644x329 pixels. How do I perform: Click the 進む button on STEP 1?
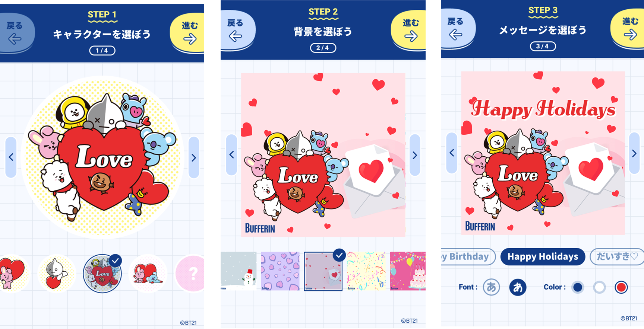tap(187, 33)
